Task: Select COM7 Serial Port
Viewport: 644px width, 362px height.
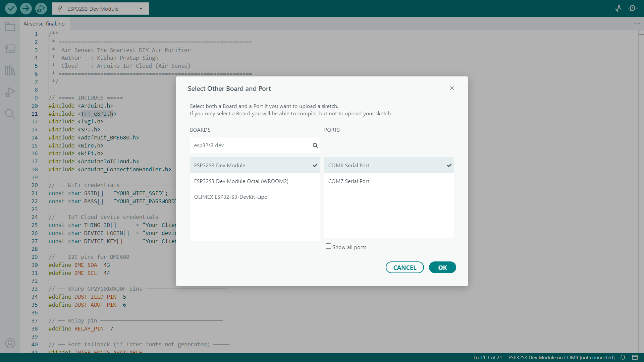Action: point(389,181)
